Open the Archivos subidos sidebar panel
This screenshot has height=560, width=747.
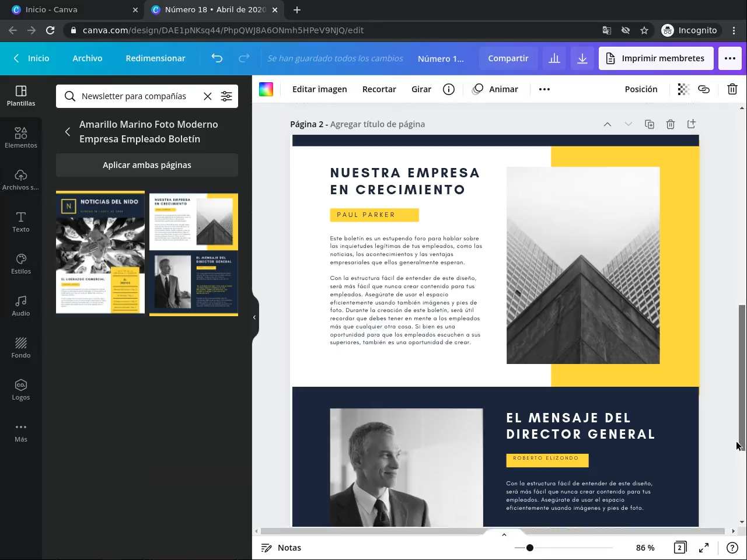click(21, 180)
